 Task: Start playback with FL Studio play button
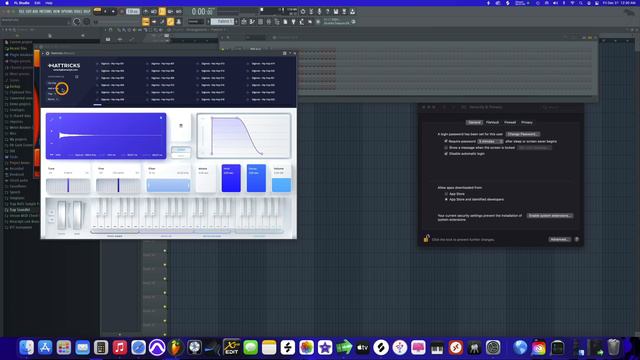pos(105,11)
